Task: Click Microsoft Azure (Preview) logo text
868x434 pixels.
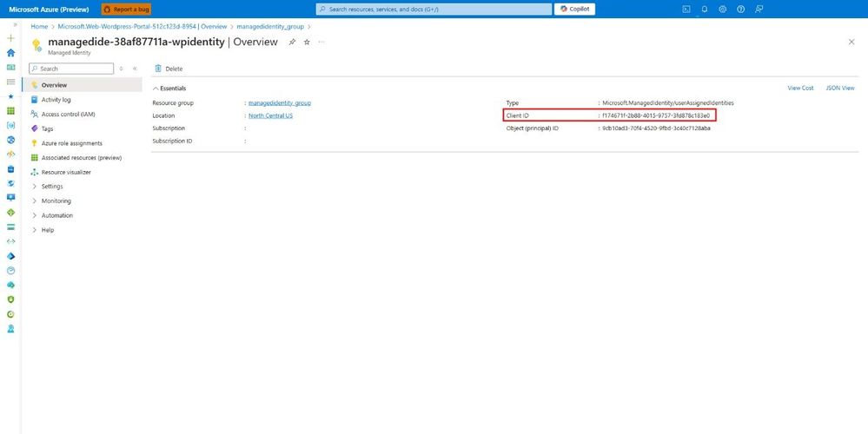Action: [49, 9]
